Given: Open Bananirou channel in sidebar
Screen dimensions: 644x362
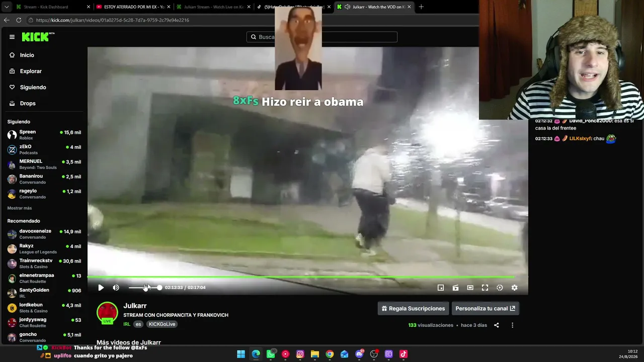Looking at the screenshot, I should (x=44, y=179).
